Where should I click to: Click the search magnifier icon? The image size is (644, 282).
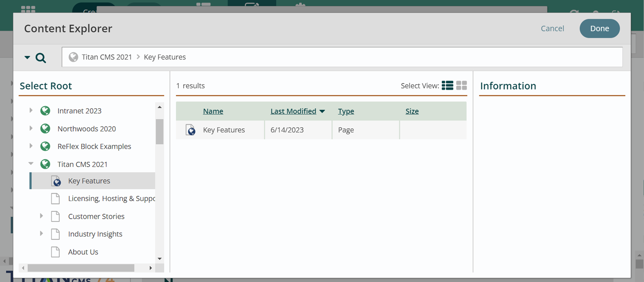click(41, 58)
